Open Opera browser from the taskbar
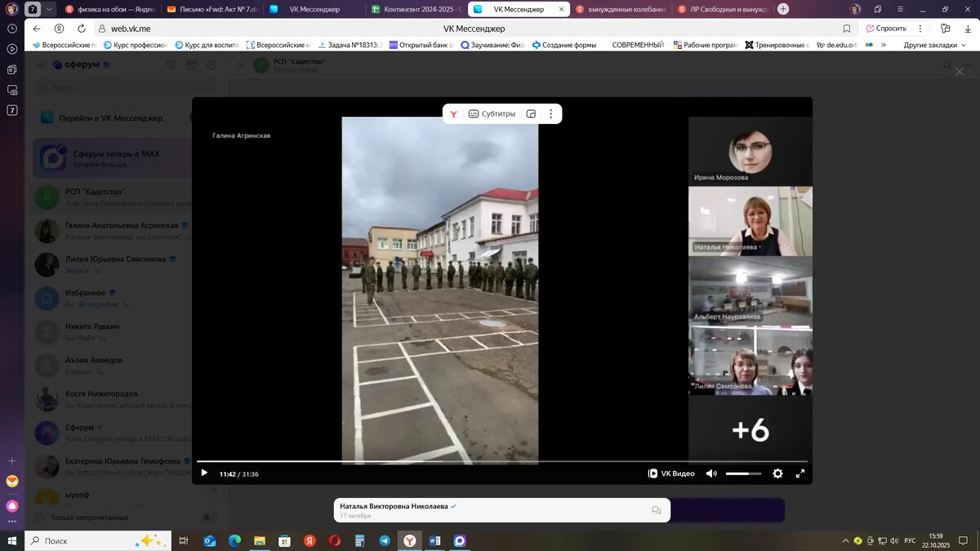980x551 pixels. (335, 540)
